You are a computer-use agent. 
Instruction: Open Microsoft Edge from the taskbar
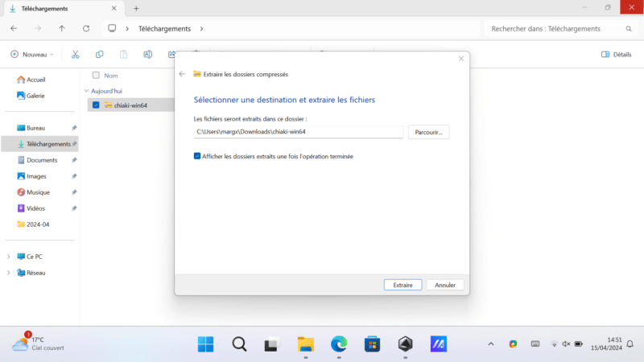[x=338, y=344]
